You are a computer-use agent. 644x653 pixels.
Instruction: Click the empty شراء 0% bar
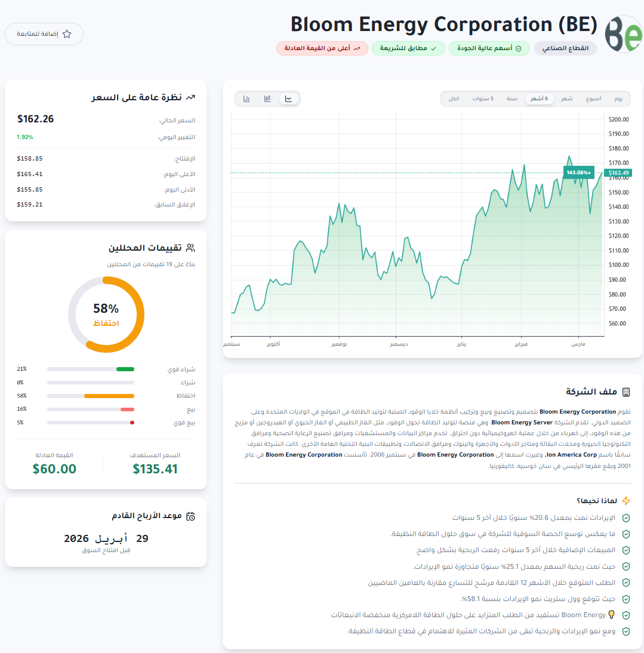[91, 383]
